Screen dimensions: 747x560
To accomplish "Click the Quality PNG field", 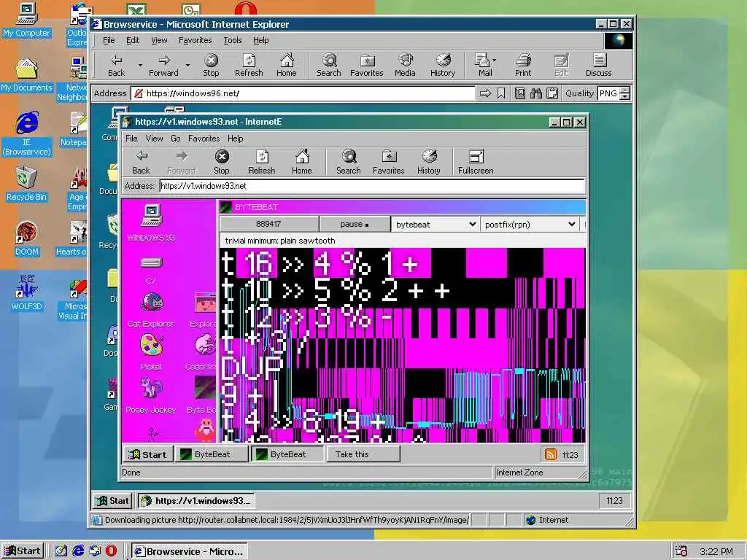I will [609, 93].
